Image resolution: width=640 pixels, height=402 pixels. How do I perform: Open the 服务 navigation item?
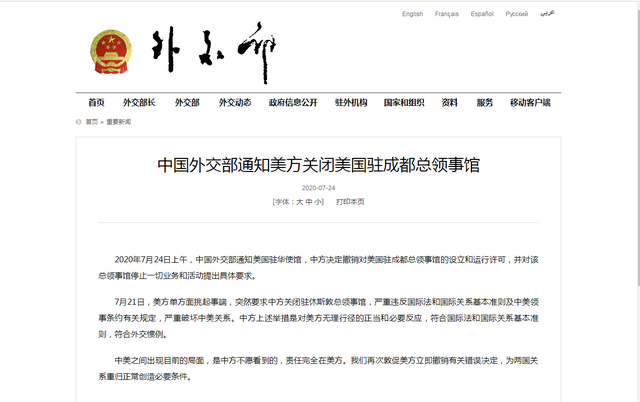484,102
